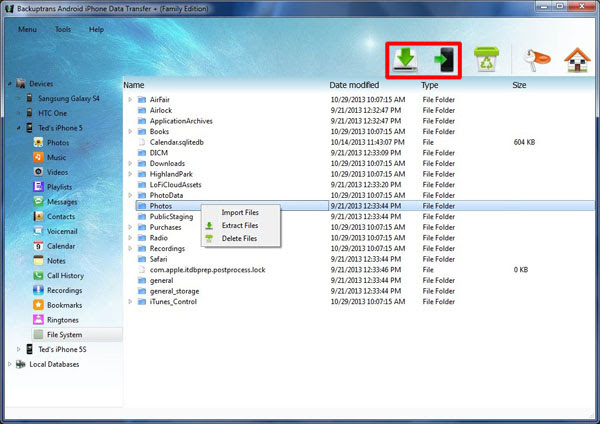The image size is (600, 424).
Task: Choose Import Files from context menu
Action: tap(240, 212)
